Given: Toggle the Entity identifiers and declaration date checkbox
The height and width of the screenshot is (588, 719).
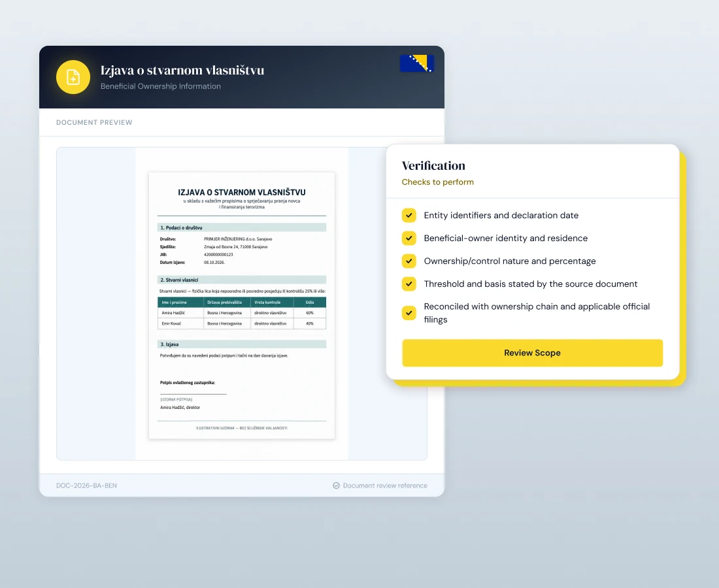Looking at the screenshot, I should click(409, 215).
